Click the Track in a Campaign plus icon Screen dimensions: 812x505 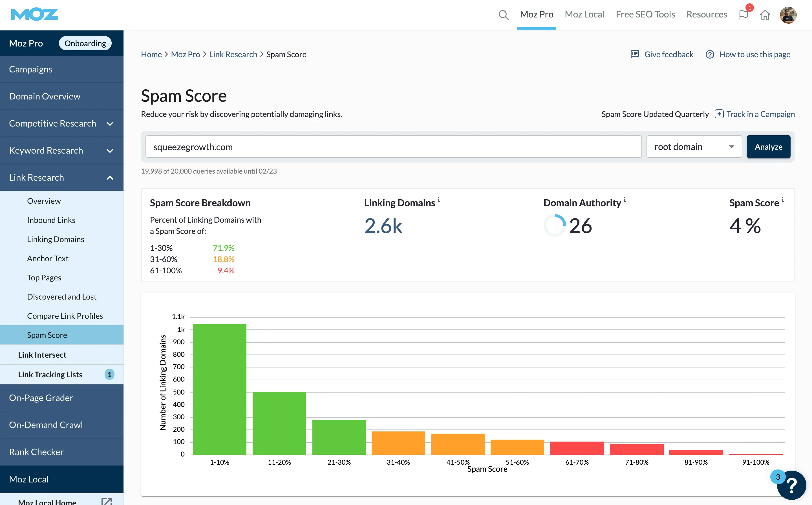pyautogui.click(x=719, y=114)
